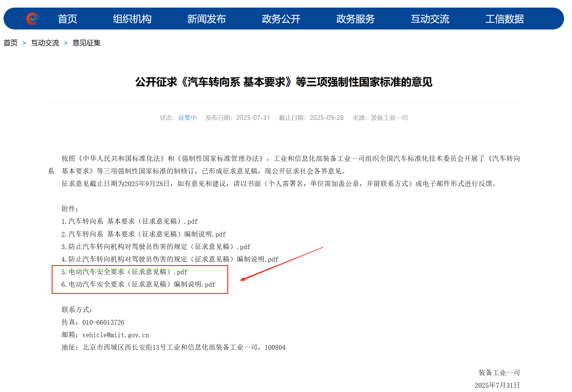Download 1.汽车转向系 基本要求（征求意见稿）.pdf

tap(129, 221)
